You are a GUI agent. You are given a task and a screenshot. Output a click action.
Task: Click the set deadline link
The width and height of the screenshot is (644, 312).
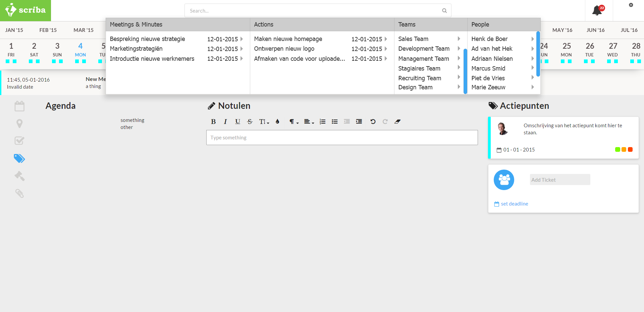514,204
